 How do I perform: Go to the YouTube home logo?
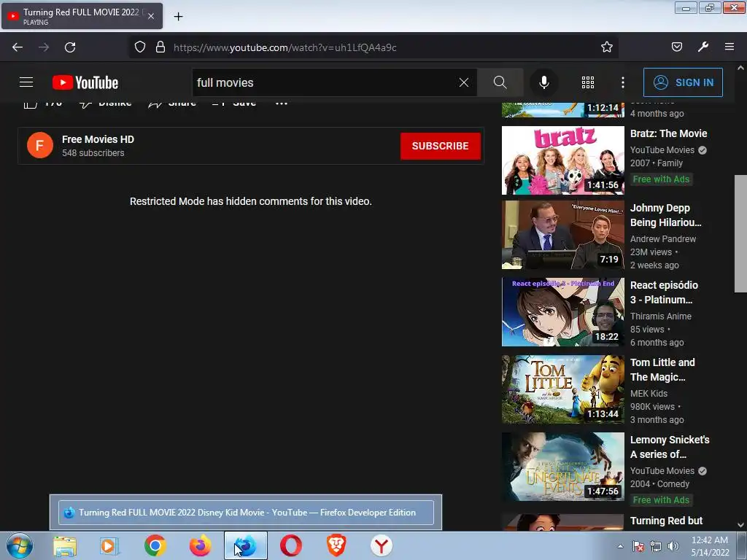pos(85,82)
